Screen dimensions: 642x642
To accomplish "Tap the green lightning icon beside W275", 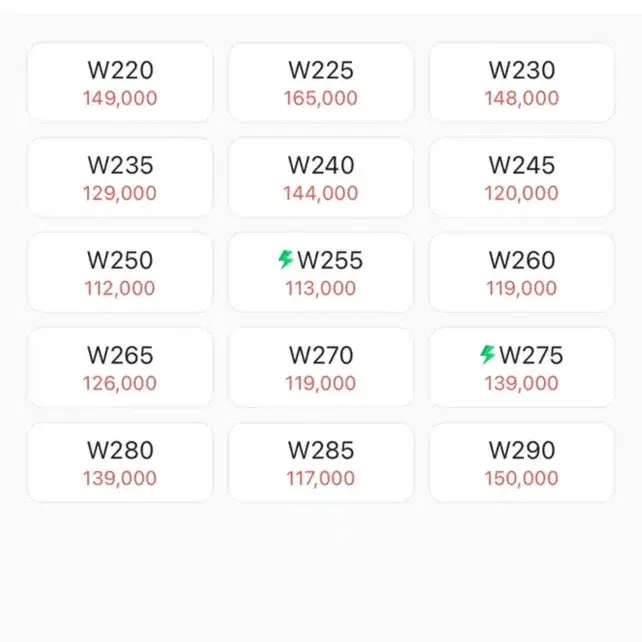I will [x=487, y=355].
